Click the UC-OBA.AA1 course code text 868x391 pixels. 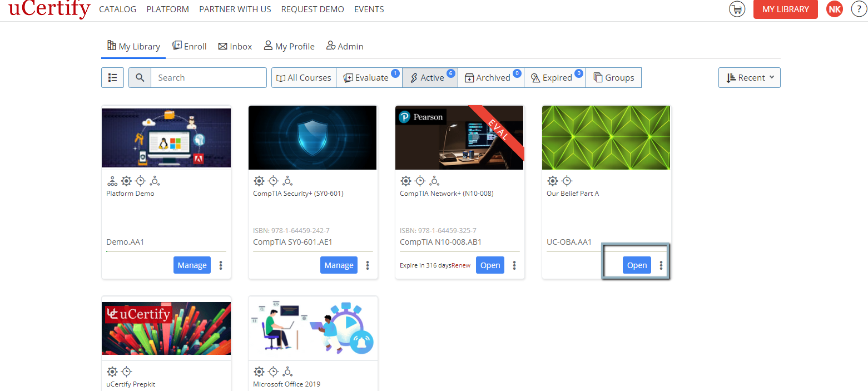[569, 242]
